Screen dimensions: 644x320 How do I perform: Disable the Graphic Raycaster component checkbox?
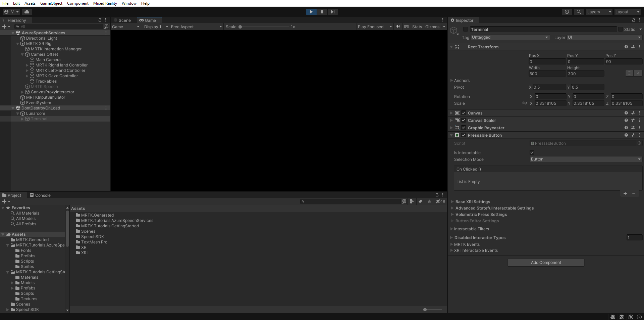[x=464, y=128]
